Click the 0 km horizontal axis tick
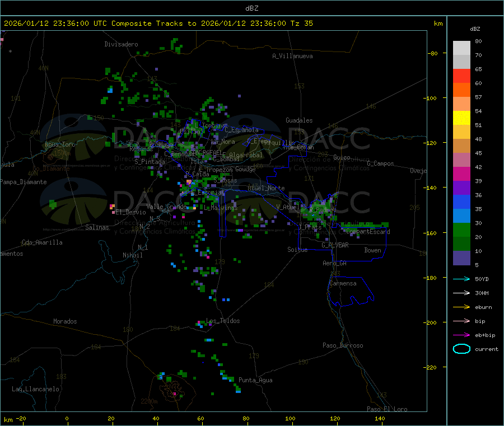The height and width of the screenshot is (426, 504). (x=67, y=418)
